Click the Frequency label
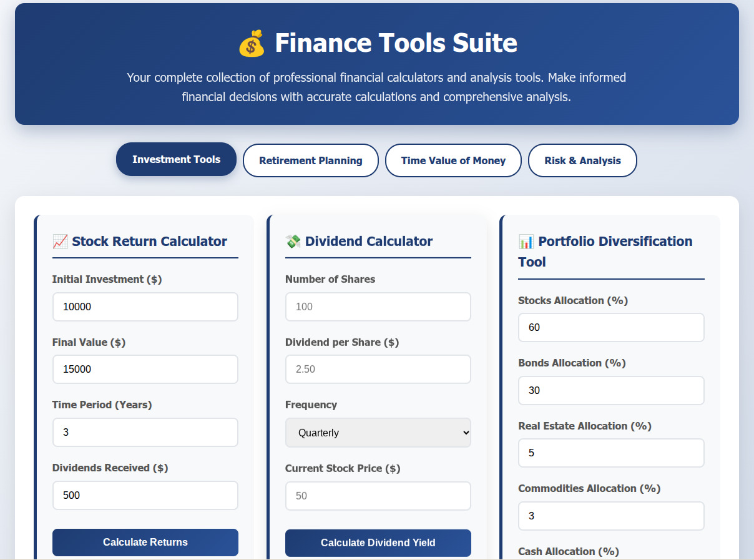The width and height of the screenshot is (754, 560). pyautogui.click(x=311, y=405)
